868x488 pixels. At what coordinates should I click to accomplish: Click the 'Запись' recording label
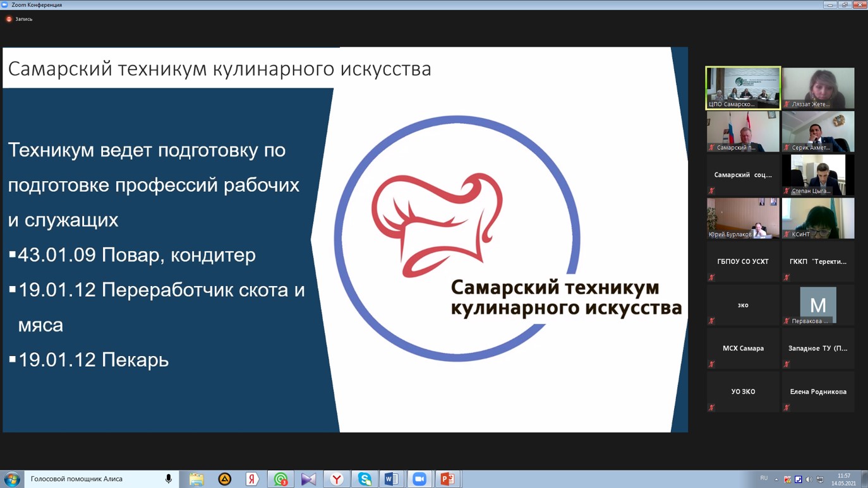tap(23, 19)
